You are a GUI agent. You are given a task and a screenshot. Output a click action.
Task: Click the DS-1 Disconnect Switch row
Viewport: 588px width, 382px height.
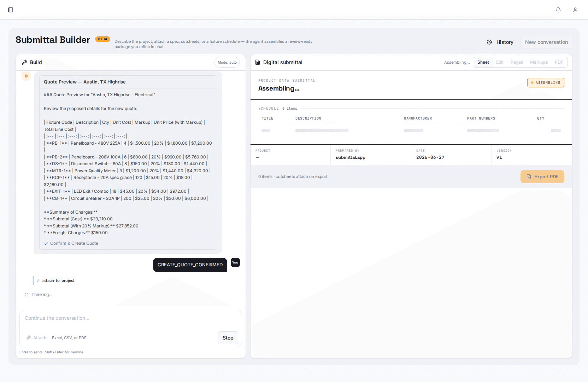(125, 164)
